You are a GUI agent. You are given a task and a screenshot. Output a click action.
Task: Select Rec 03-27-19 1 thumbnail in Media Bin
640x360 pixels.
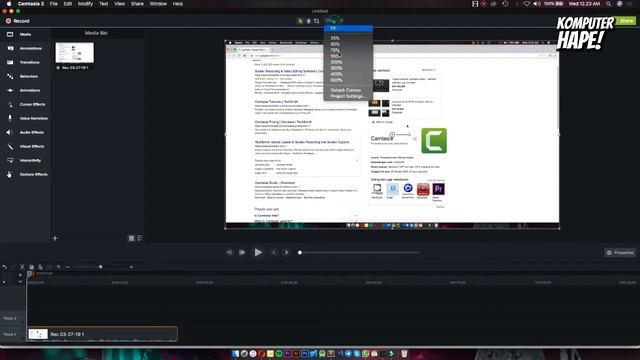[x=75, y=53]
